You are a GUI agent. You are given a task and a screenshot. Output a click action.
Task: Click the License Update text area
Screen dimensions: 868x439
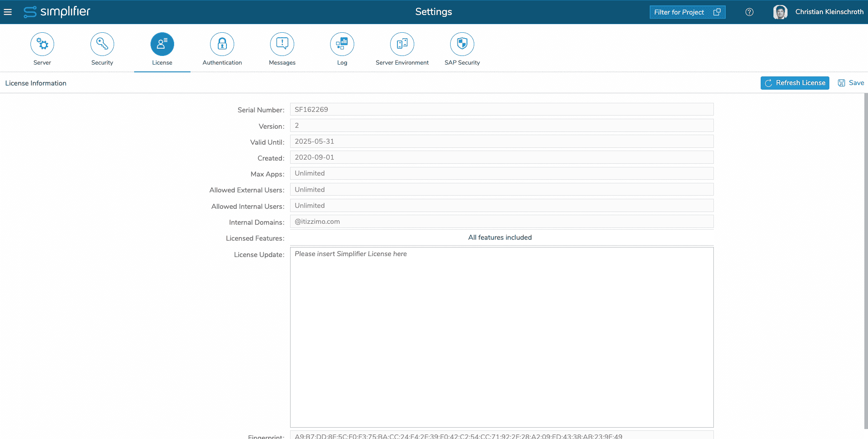[x=502, y=337]
